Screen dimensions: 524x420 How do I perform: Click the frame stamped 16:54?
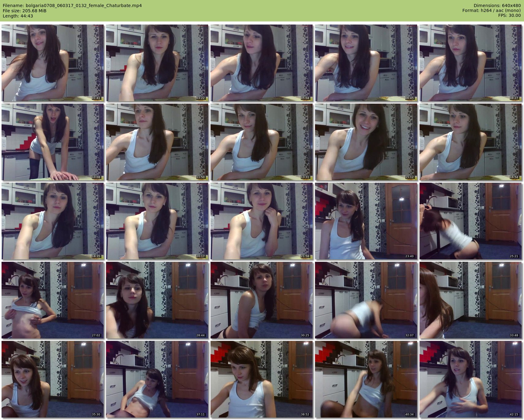pyautogui.click(x=470, y=142)
